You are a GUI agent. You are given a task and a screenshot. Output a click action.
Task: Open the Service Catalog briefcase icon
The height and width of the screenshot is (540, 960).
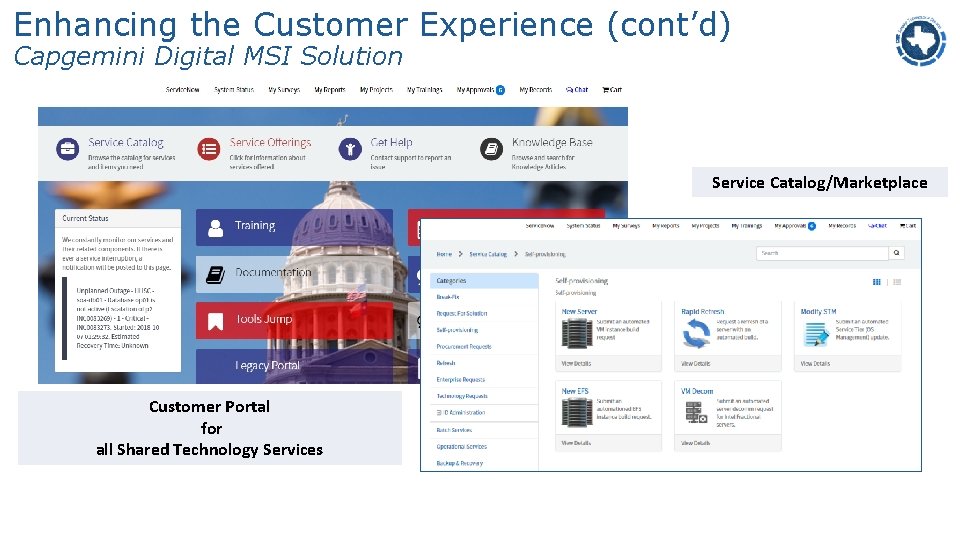(x=67, y=149)
